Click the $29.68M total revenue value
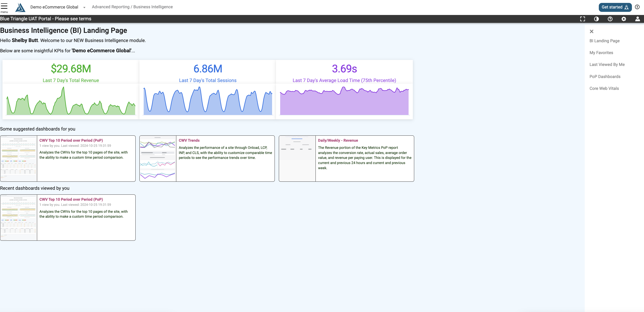Screen dimensions: 644x312 (x=71, y=69)
